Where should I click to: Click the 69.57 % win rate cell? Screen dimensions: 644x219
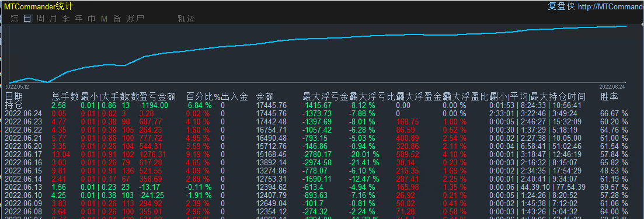coord(614,187)
